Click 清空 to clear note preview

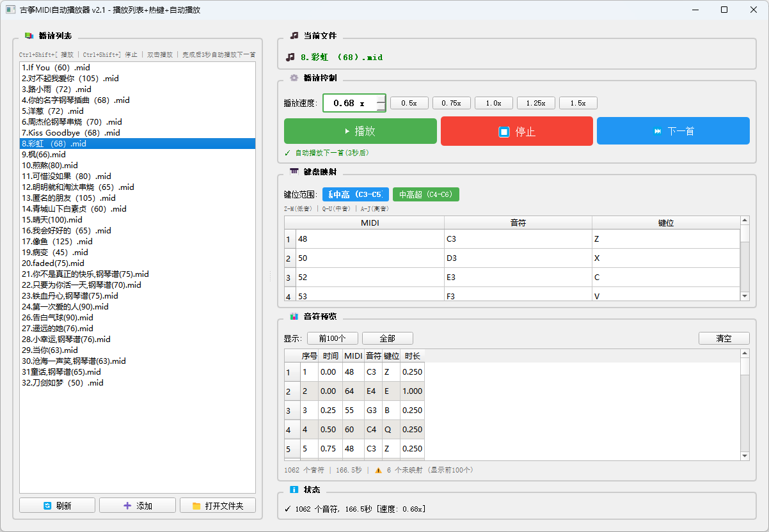tap(724, 338)
